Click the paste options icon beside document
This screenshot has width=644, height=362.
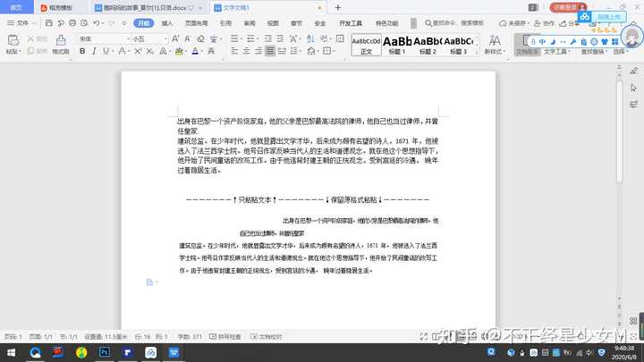point(150,282)
